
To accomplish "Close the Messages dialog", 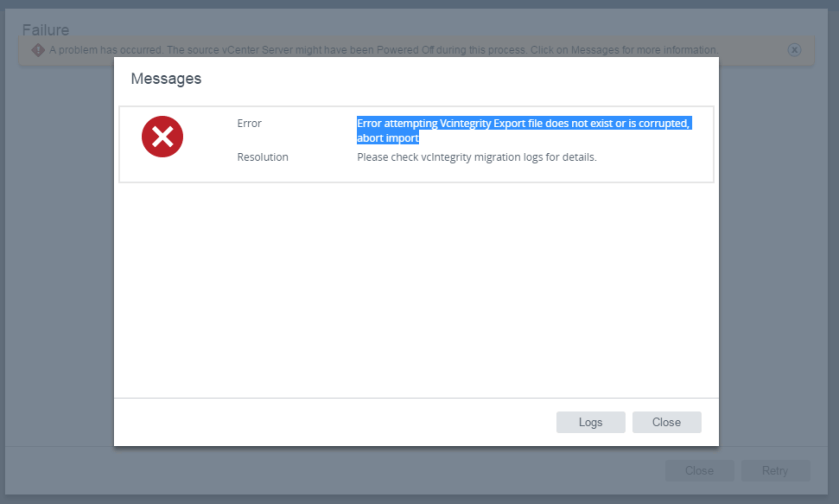I will pyautogui.click(x=666, y=422).
